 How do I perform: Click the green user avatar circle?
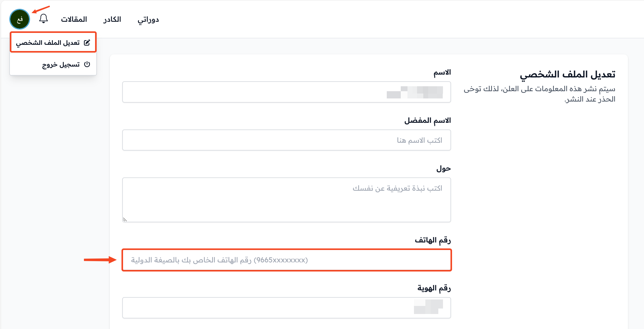(20, 19)
